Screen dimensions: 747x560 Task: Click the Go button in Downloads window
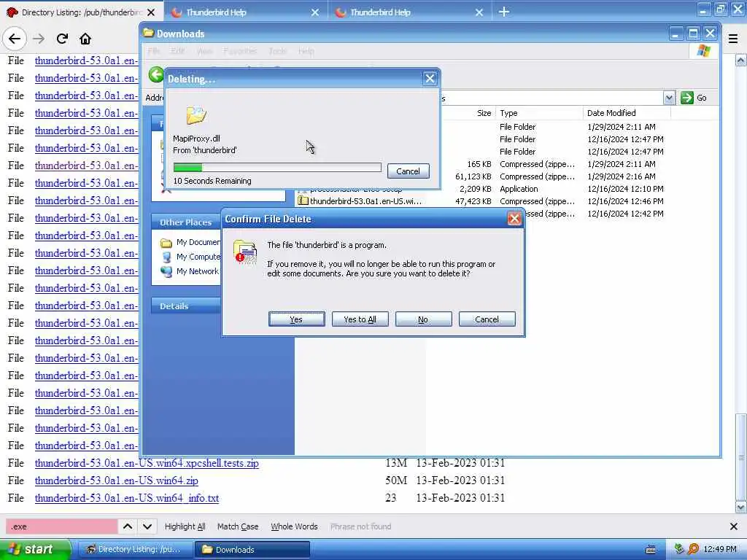[x=694, y=98]
